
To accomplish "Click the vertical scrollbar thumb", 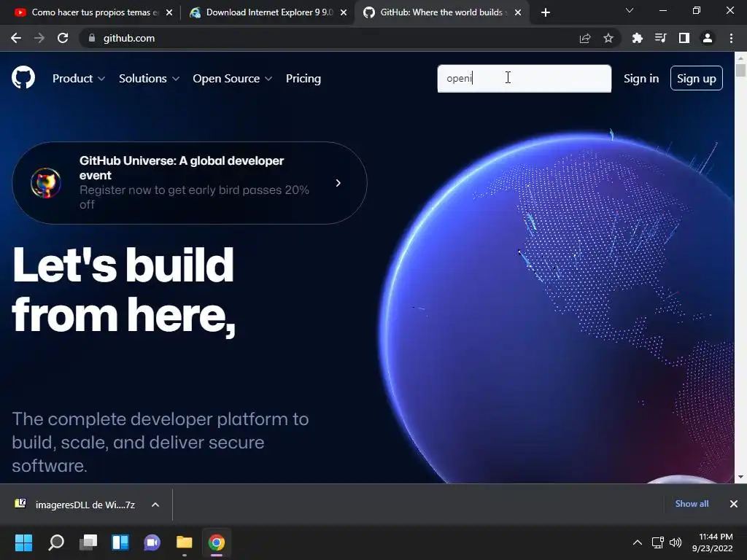I will (x=740, y=70).
